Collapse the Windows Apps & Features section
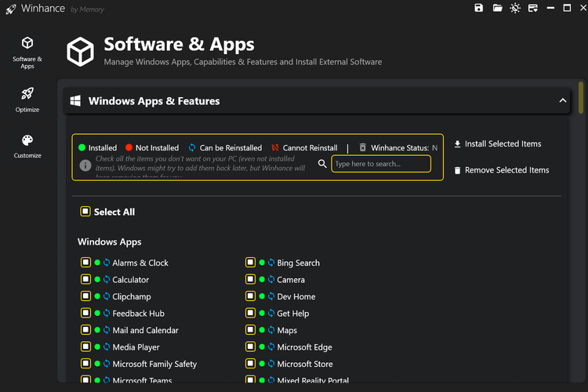588x392 pixels. pyautogui.click(x=562, y=100)
